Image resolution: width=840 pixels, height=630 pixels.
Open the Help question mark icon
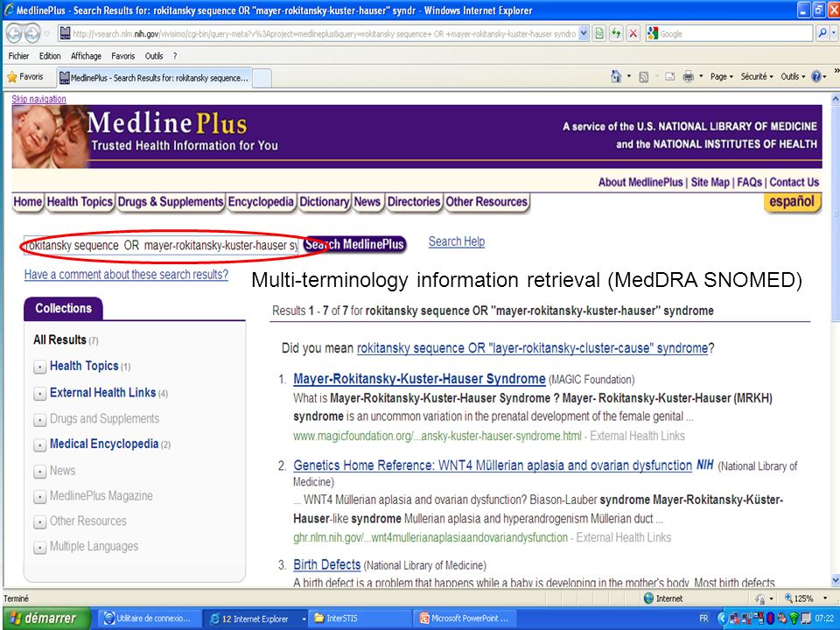(x=815, y=77)
